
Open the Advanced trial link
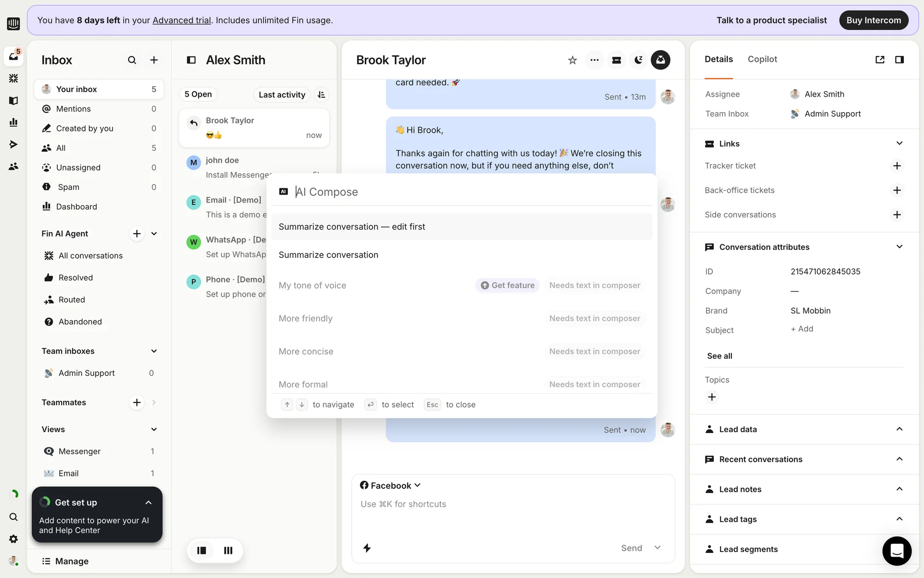[x=181, y=20]
